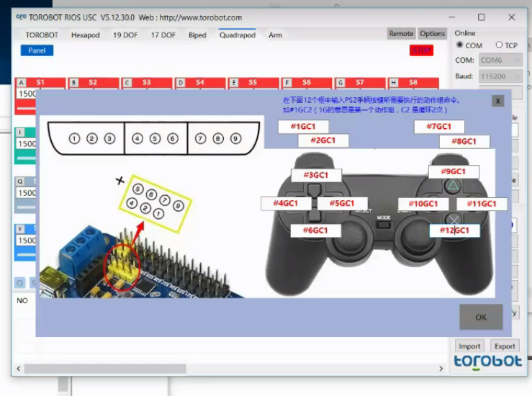The width and height of the screenshot is (532, 396).
Task: Switch to the Arm tab
Action: (275, 35)
